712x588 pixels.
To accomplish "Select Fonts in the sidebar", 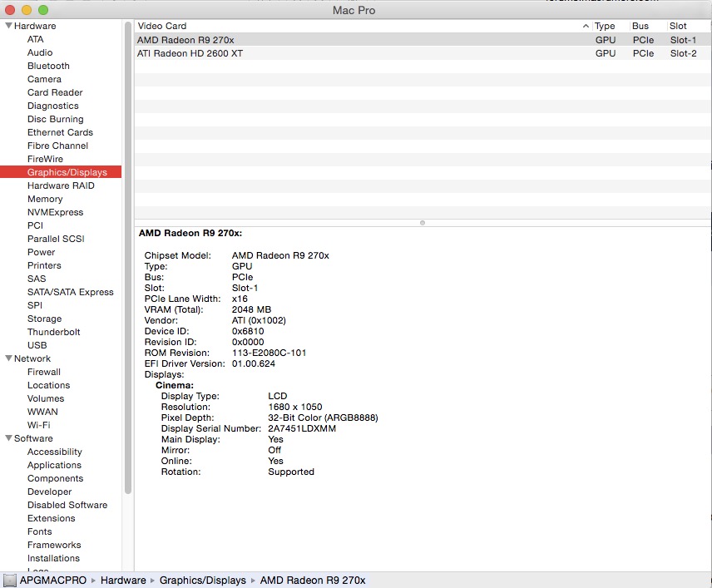I will [39, 531].
